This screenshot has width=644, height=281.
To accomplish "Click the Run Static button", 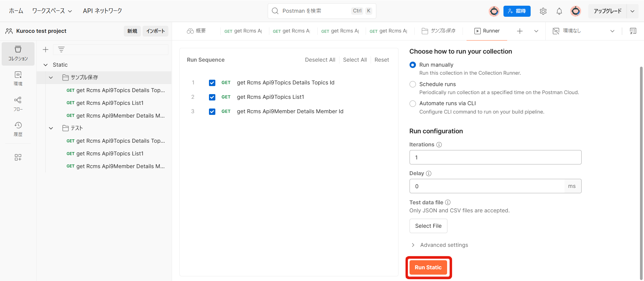I will pyautogui.click(x=428, y=267).
